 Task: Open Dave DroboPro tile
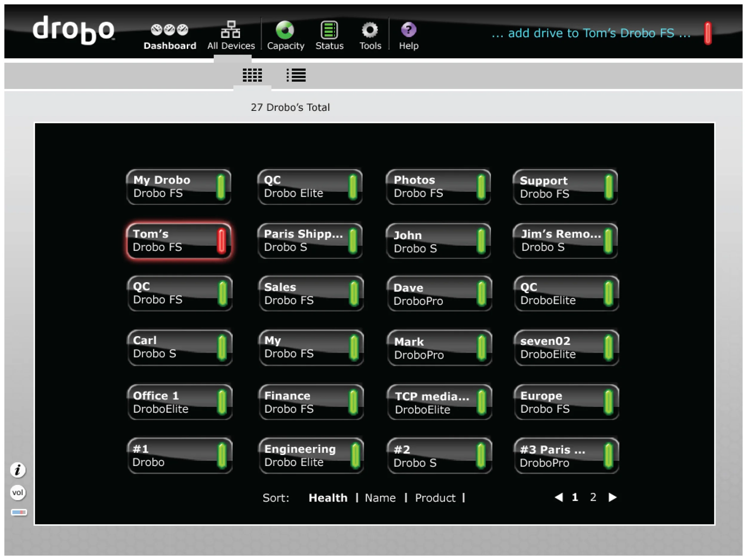coord(439,293)
